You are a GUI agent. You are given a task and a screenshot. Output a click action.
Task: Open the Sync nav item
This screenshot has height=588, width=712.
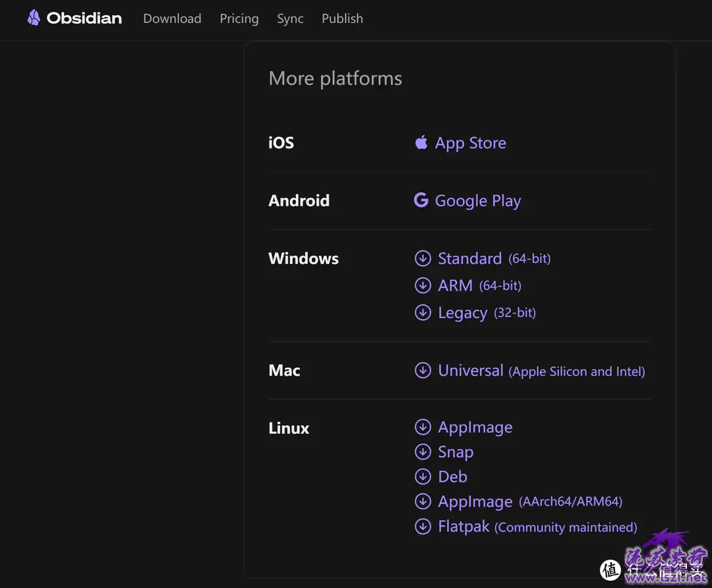click(290, 18)
